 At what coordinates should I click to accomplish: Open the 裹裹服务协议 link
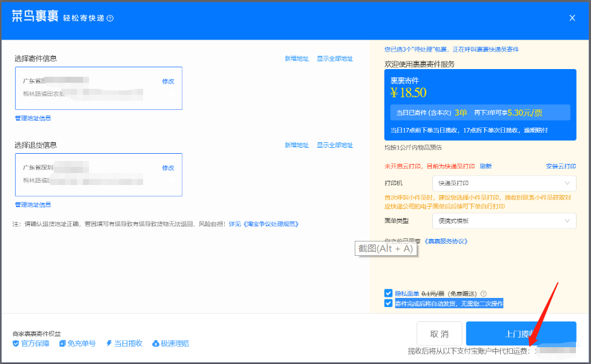(x=446, y=241)
